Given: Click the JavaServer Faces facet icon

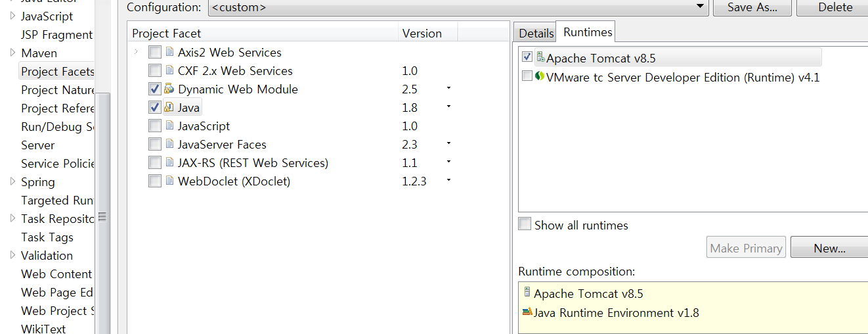Looking at the screenshot, I should (169, 144).
